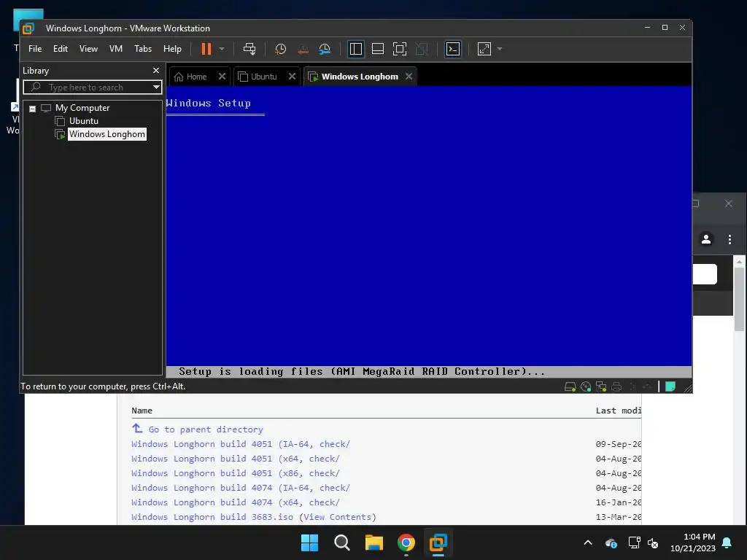Click the muted volume tray icon
This screenshot has height=560, width=747.
pyautogui.click(x=653, y=542)
